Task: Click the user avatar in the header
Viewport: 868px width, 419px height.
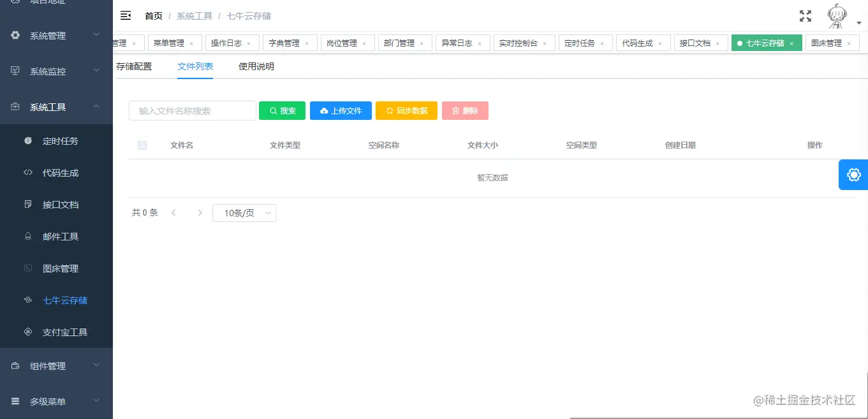Action: (836, 17)
